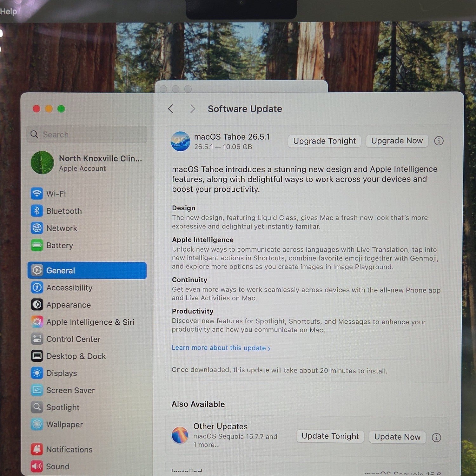Click the Other Updates heading
Image resolution: width=476 pixels, height=476 pixels.
tap(221, 426)
